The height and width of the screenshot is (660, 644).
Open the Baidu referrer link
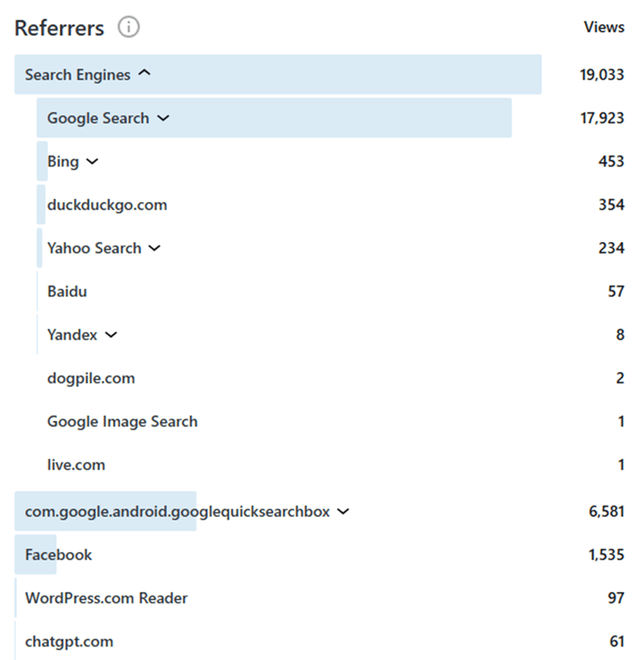(x=67, y=292)
